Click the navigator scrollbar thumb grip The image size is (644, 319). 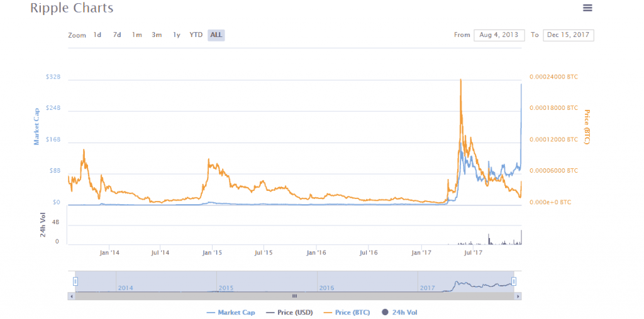click(294, 296)
